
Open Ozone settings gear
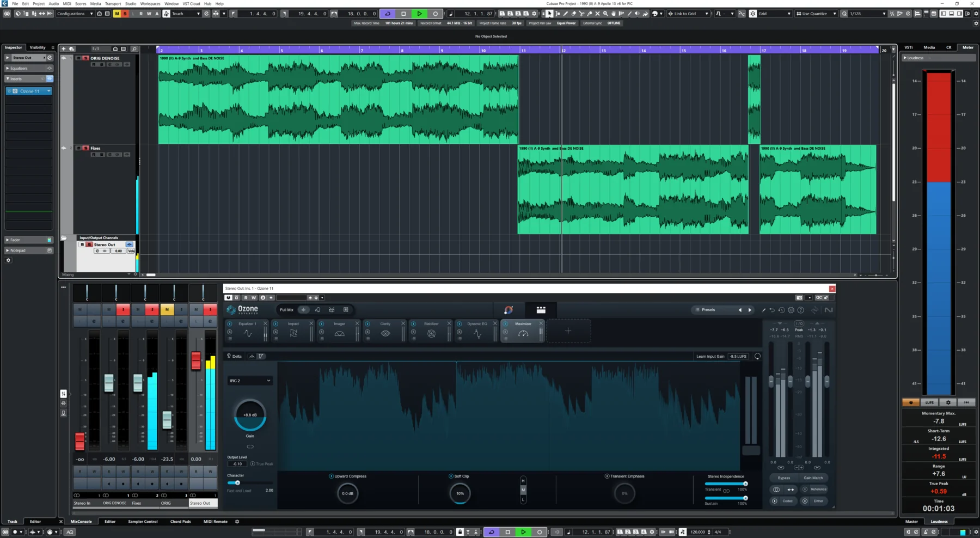[x=791, y=310]
